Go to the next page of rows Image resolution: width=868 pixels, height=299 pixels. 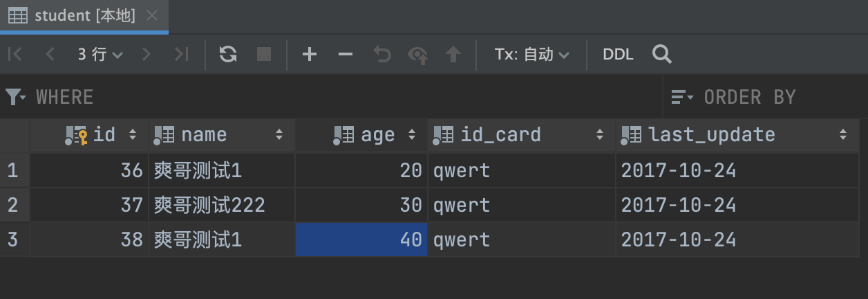tap(146, 54)
